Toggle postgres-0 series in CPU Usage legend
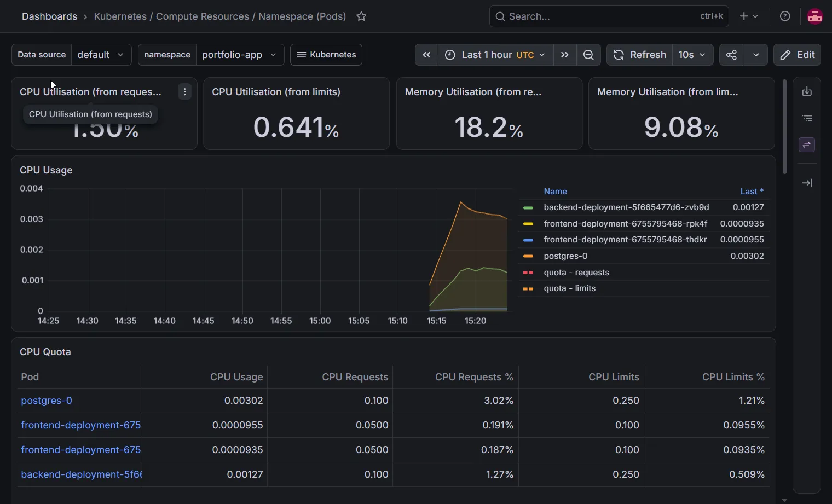832x504 pixels. pos(565,256)
